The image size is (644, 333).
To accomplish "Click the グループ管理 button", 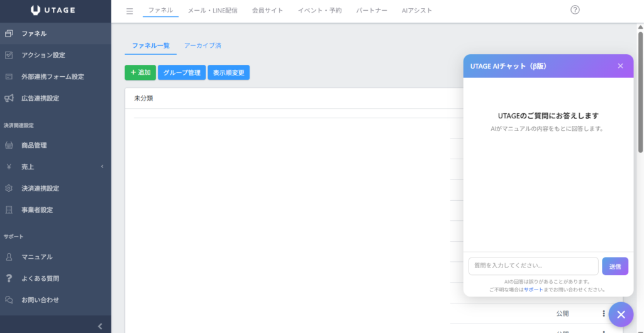I will (181, 72).
